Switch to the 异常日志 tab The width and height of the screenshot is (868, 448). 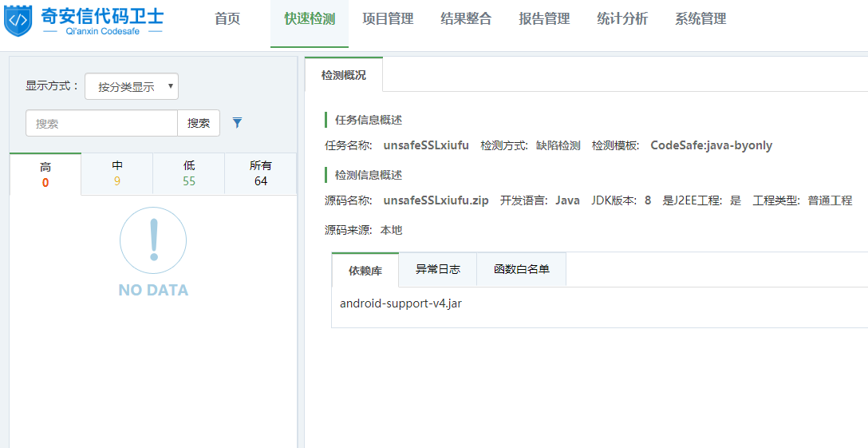pyautogui.click(x=438, y=269)
